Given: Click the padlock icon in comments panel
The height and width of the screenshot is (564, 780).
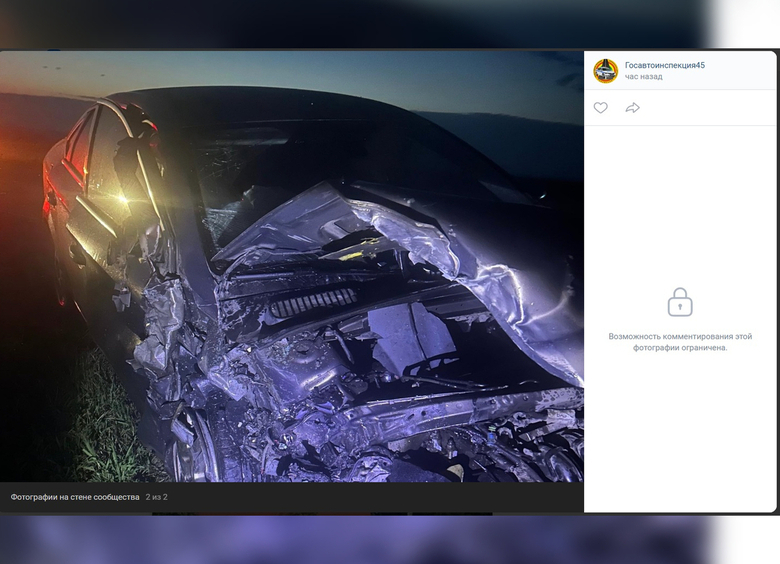Looking at the screenshot, I should click(680, 302).
